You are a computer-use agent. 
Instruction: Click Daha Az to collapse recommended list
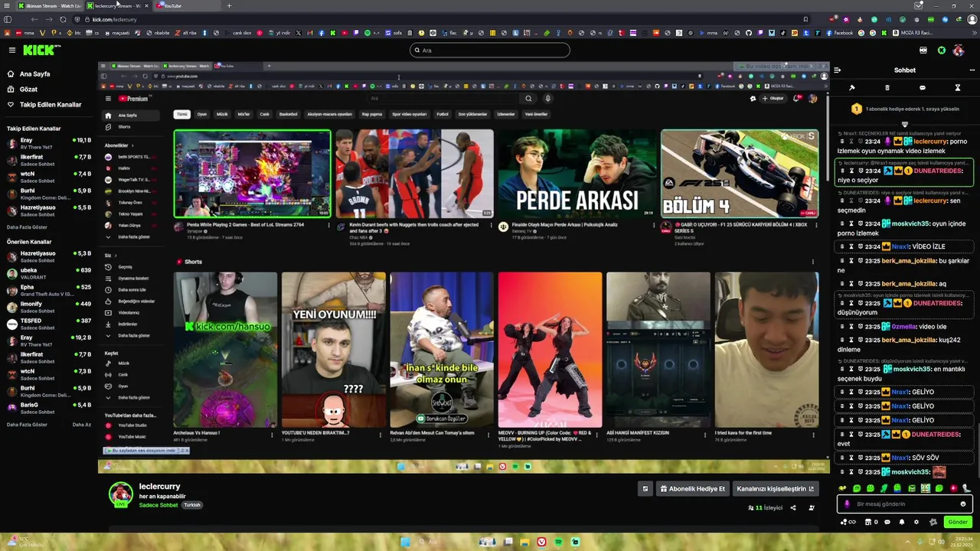81,425
